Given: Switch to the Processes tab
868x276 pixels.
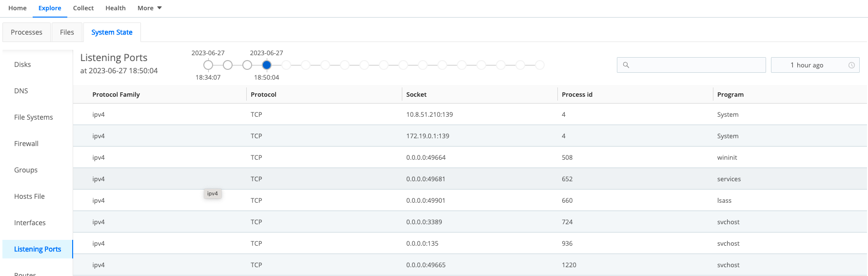Looking at the screenshot, I should pyautogui.click(x=26, y=32).
